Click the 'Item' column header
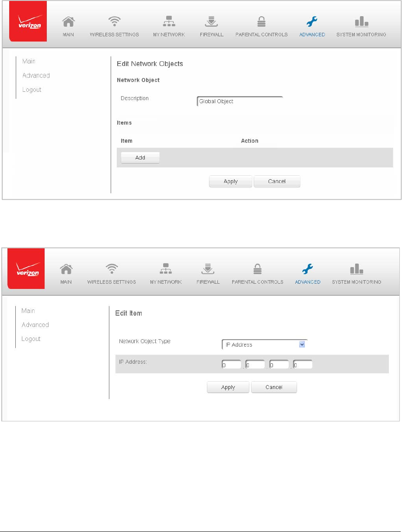 [126, 141]
